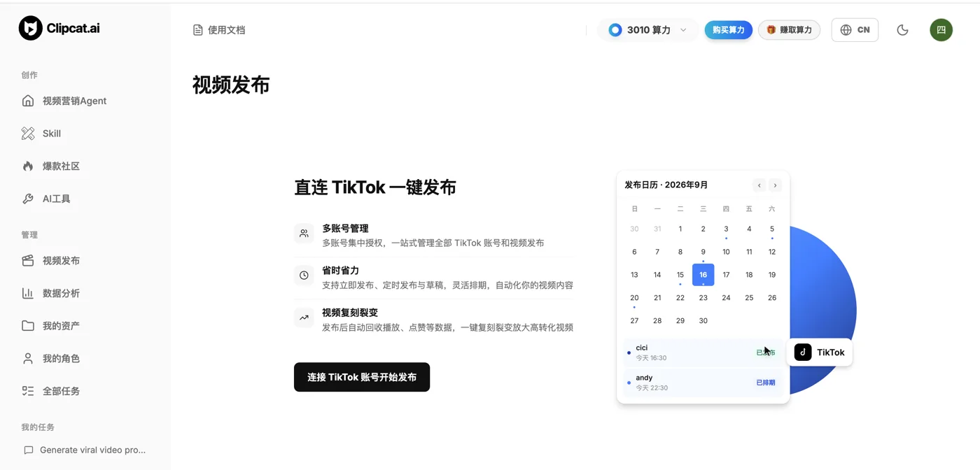This screenshot has width=980, height=470.
Task: Select September 20 in calendar
Action: [634, 298]
